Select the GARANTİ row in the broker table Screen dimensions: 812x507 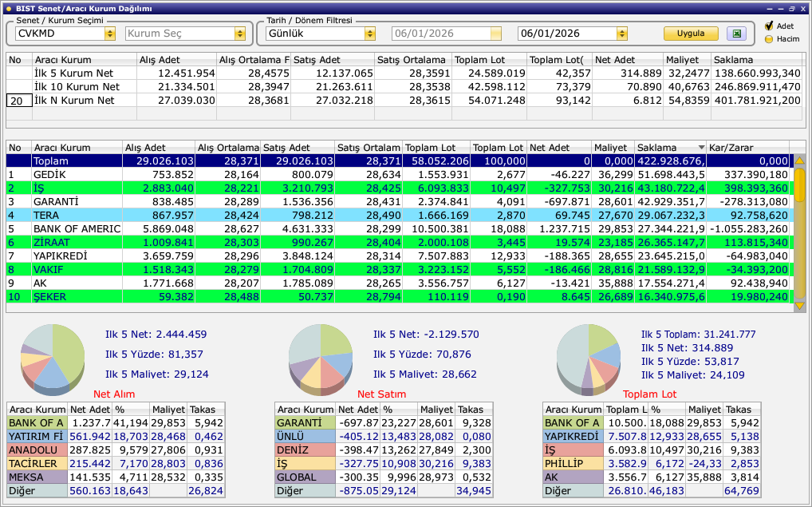pyautogui.click(x=400, y=202)
